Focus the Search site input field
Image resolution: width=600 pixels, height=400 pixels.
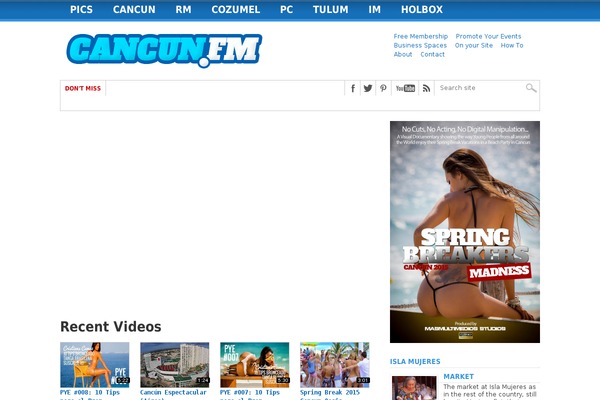coord(481,88)
